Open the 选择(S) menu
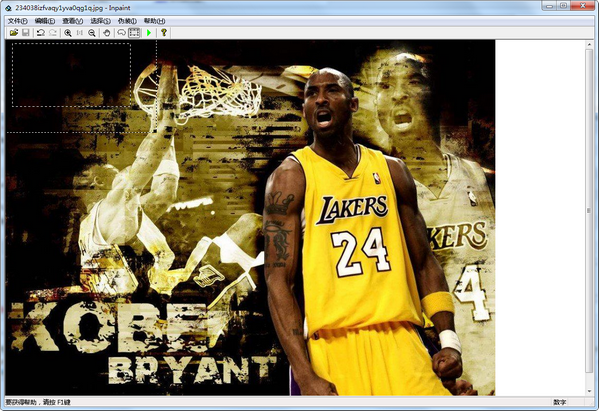This screenshot has height=411, width=599. (x=100, y=21)
